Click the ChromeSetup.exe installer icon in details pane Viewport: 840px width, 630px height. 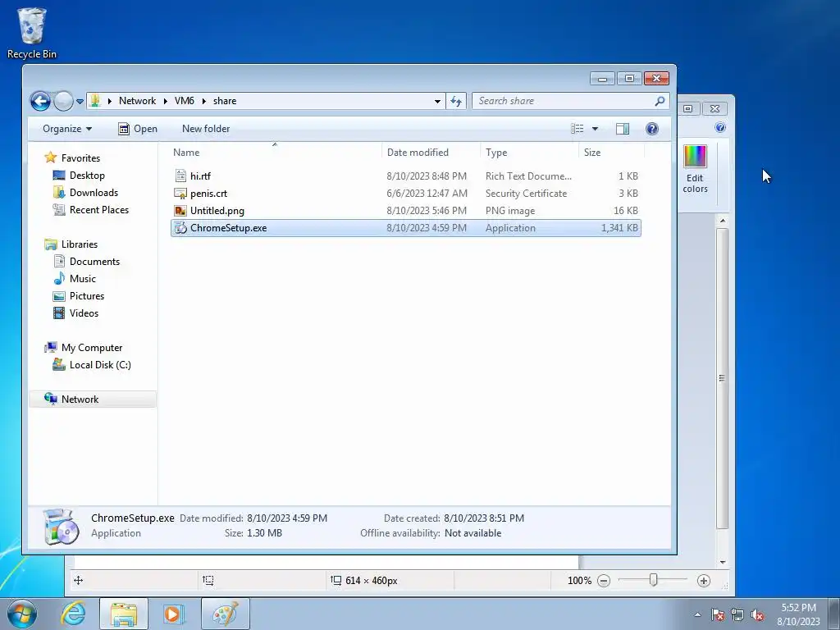pos(61,527)
